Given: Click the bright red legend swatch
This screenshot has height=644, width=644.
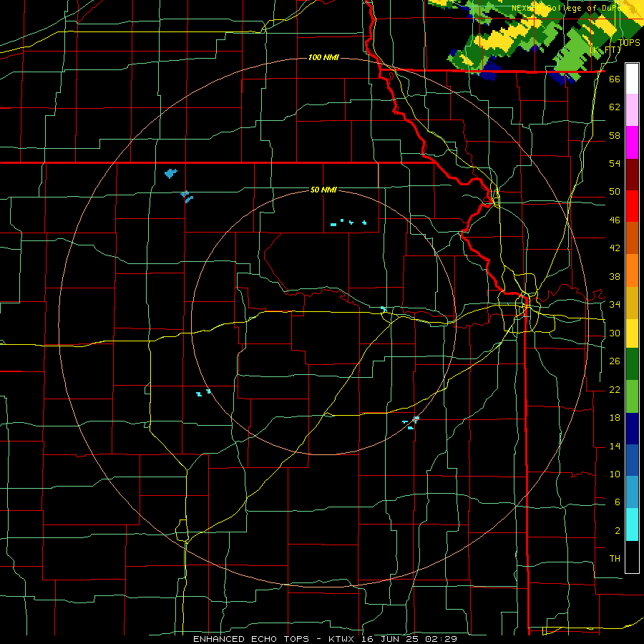Looking at the screenshot, I should tap(632, 206).
